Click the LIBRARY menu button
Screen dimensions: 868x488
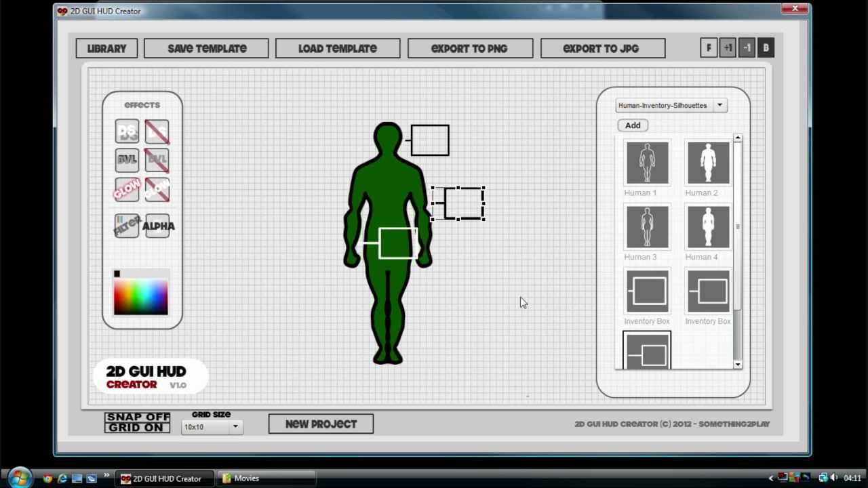[x=106, y=48]
